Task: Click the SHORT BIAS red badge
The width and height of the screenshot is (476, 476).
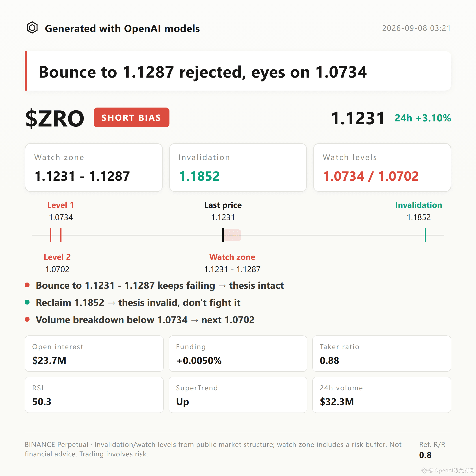Action: [x=131, y=117]
